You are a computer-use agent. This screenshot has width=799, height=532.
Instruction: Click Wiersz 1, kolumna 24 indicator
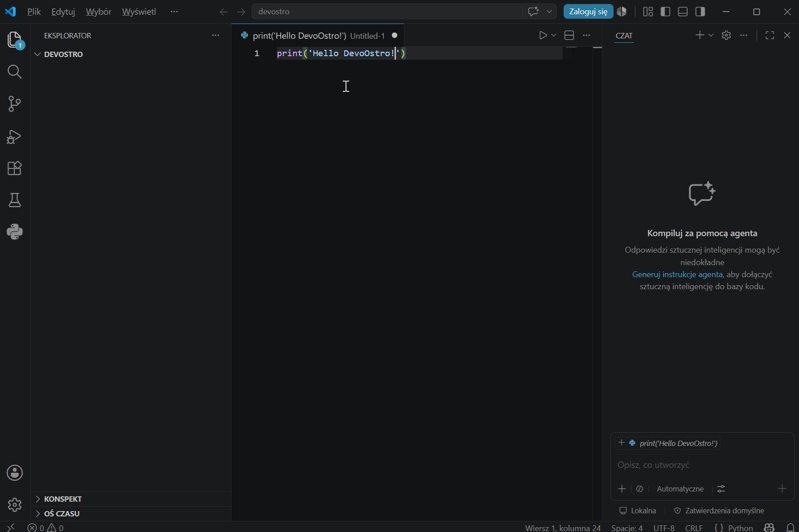[563, 528]
